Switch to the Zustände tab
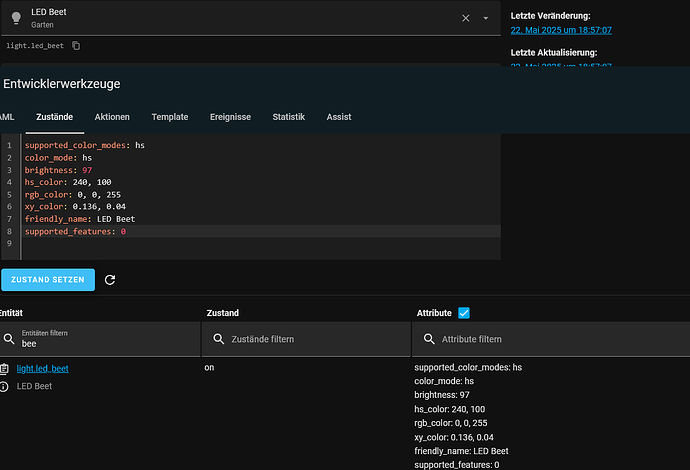Screen dimensions: 690x470 55,117
